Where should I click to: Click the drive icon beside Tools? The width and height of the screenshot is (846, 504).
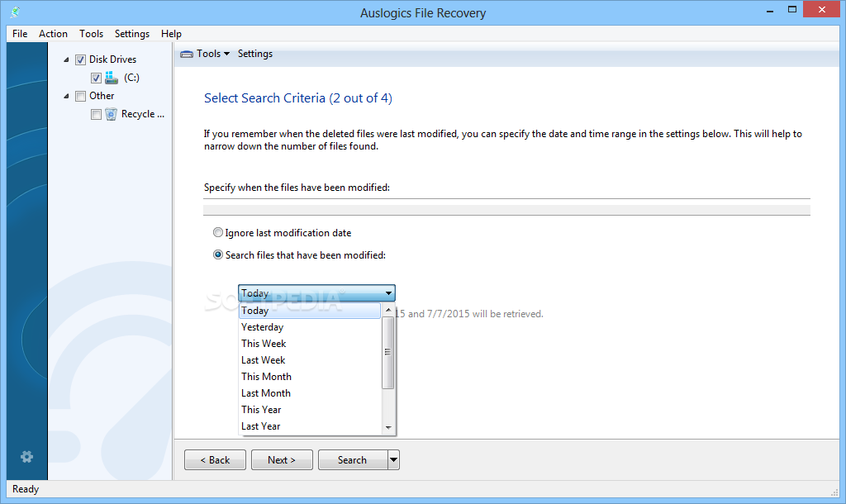[x=187, y=54]
